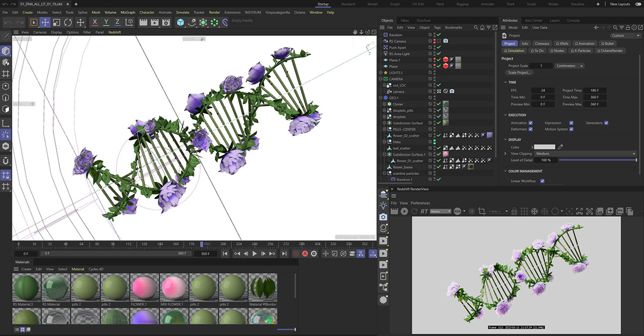The image size is (644, 336).
Task: Disable the Animation execution checkbox
Action: tap(530, 123)
